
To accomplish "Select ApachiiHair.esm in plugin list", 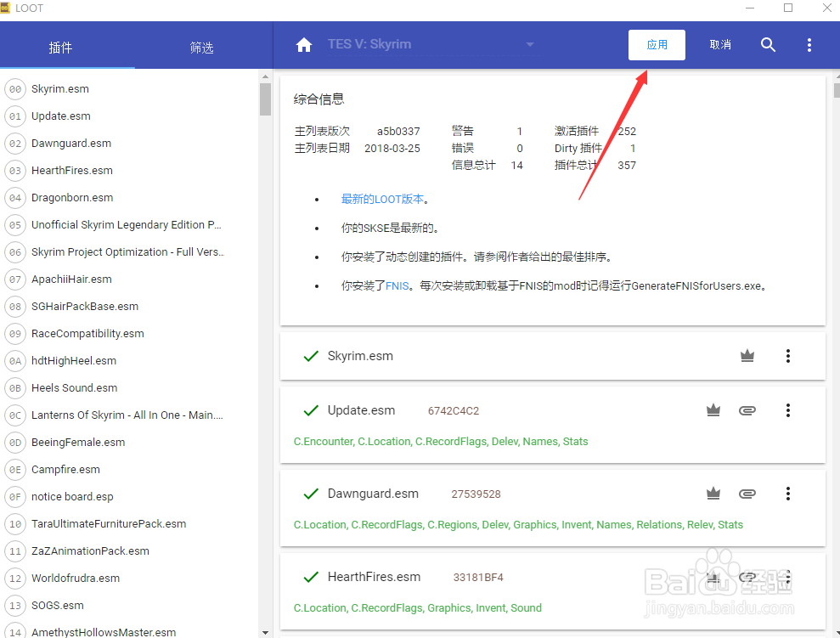I will 72,279.
